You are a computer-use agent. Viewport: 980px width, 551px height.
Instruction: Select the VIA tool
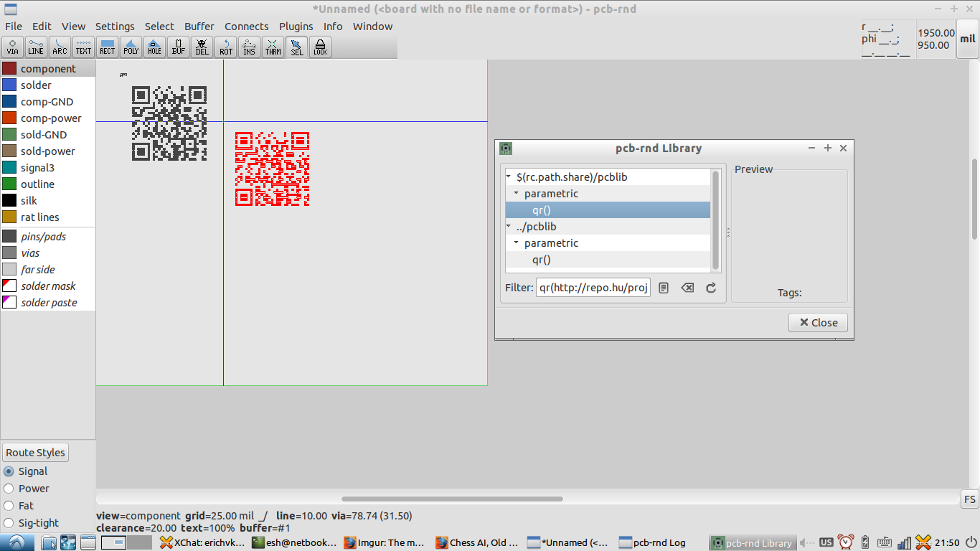12,47
